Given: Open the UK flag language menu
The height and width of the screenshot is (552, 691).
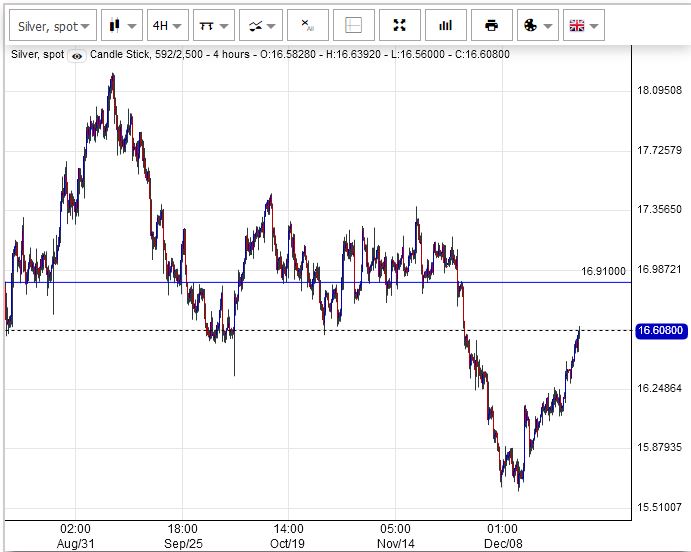Looking at the screenshot, I should pyautogui.click(x=583, y=25).
